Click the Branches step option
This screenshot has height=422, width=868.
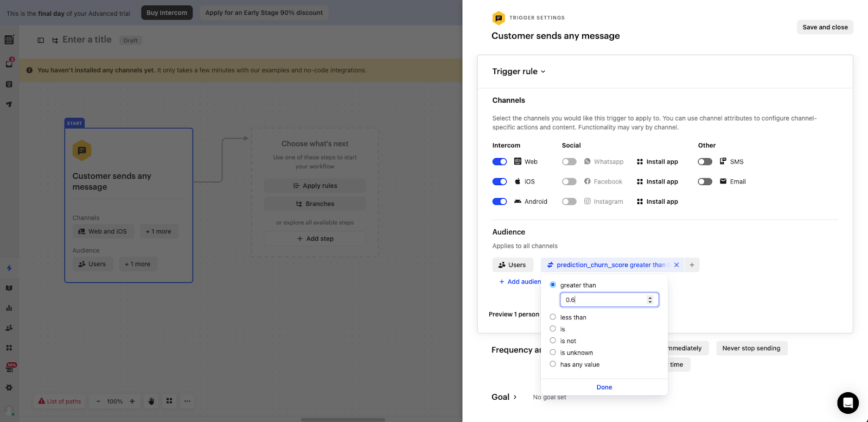click(x=315, y=204)
